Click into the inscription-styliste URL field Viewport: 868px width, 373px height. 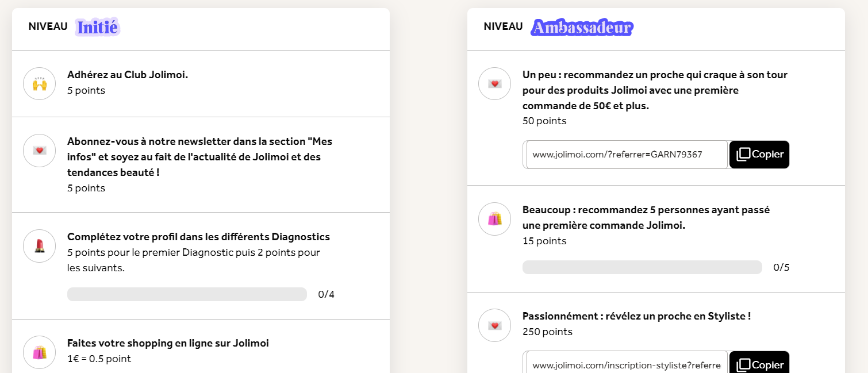tap(627, 365)
